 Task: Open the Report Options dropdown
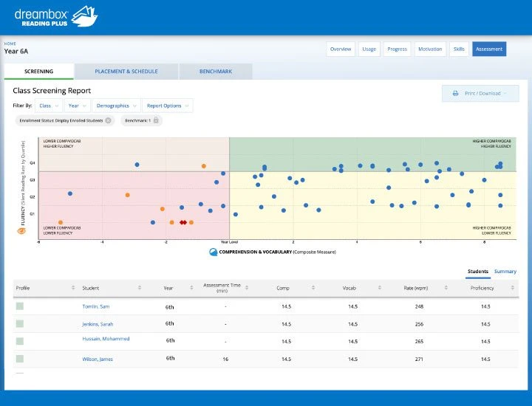[x=168, y=106]
